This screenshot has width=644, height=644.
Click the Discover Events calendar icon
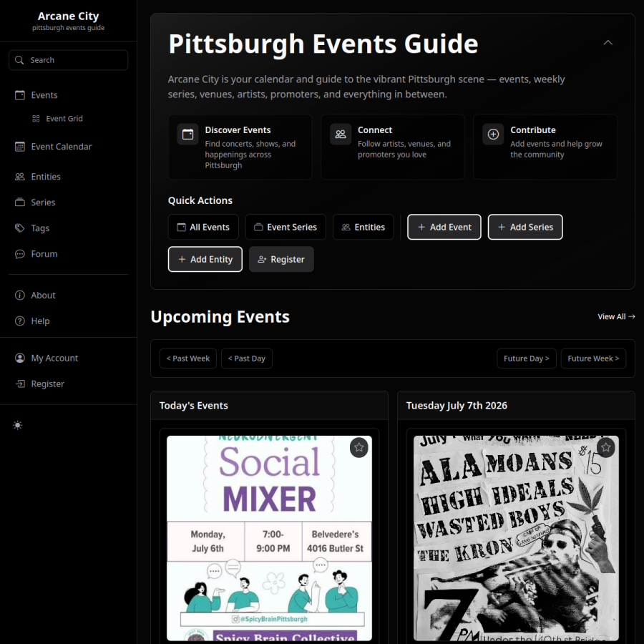coord(187,135)
